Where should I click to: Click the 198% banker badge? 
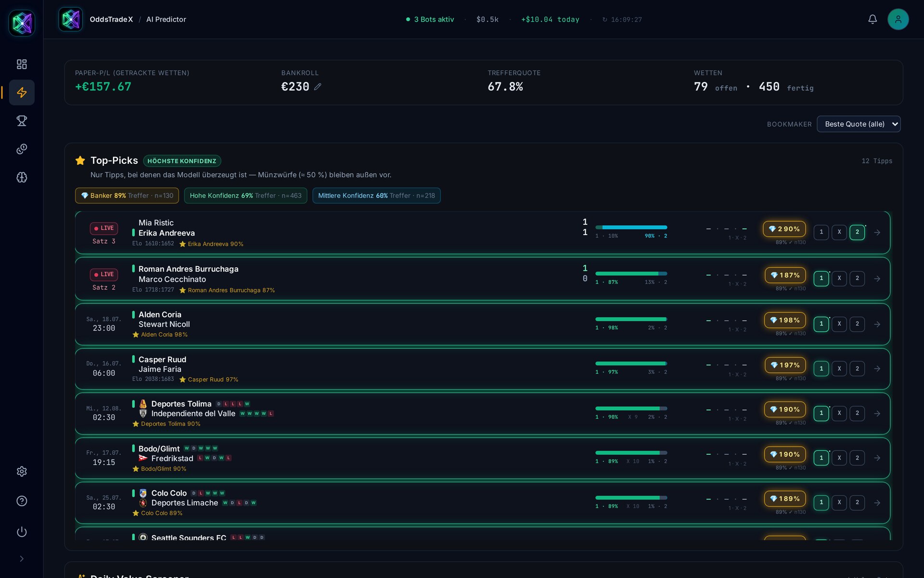coord(785,320)
